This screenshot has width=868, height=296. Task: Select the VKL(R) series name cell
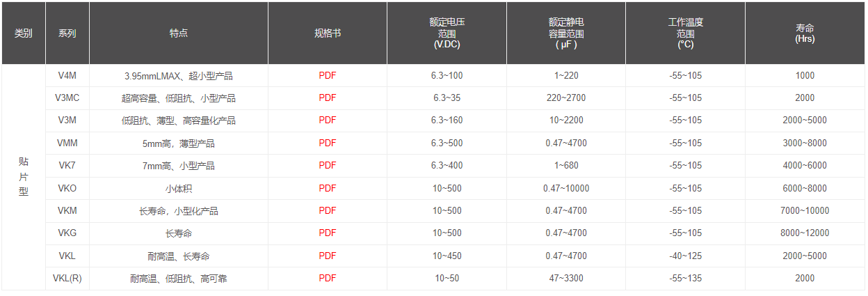click(x=67, y=279)
